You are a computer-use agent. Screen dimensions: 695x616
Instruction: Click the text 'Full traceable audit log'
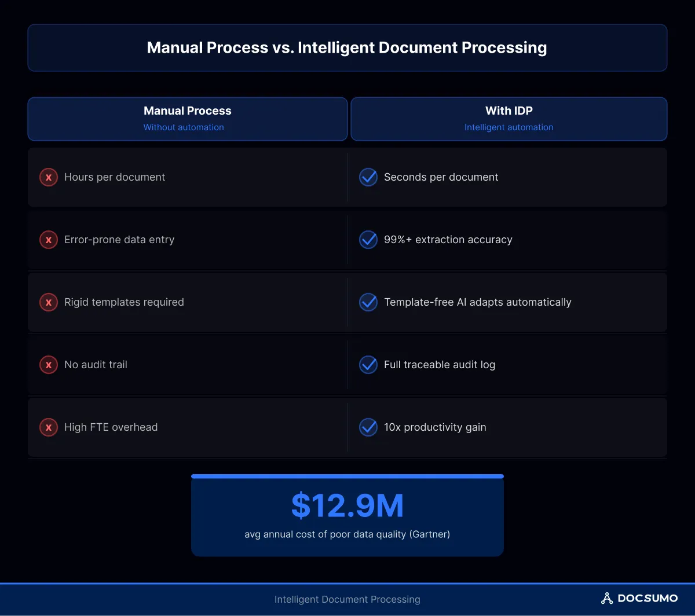click(440, 365)
